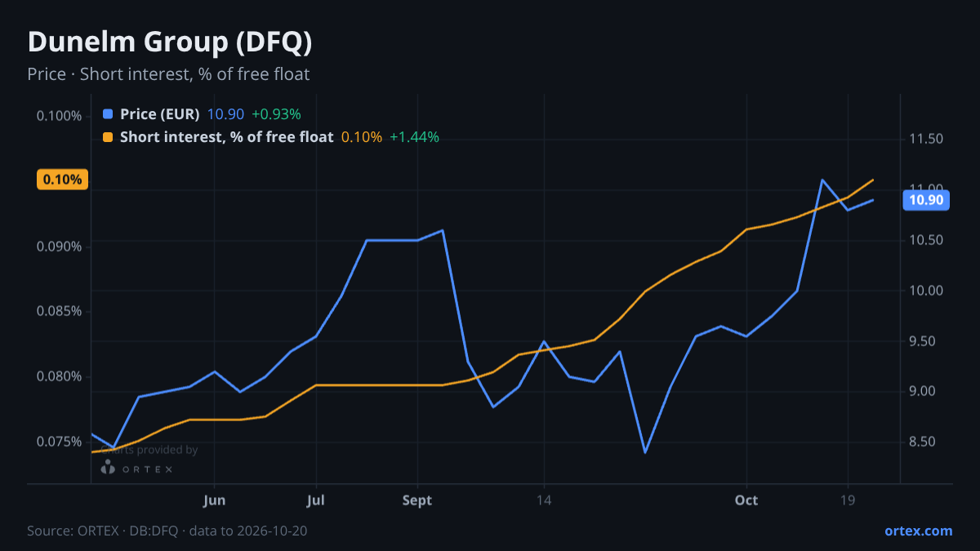Viewport: 980px width, 551px height.
Task: Click the orange 0.10% legend value
Action: tap(362, 137)
